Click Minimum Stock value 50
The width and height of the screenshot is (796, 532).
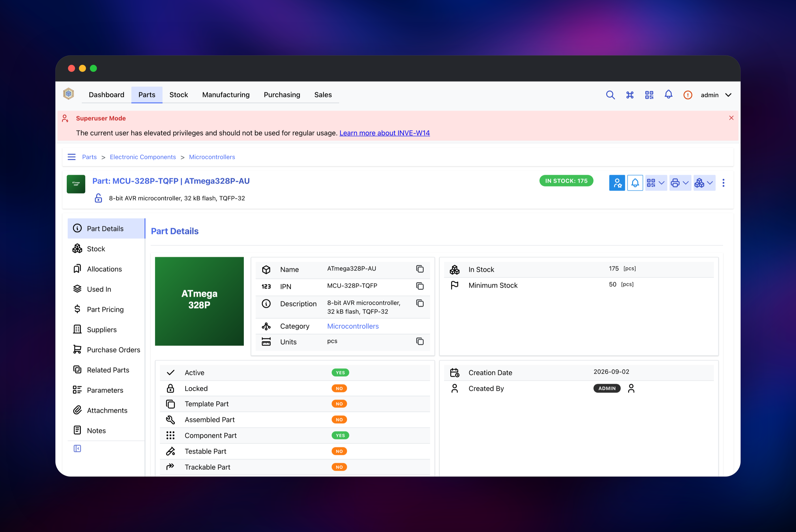coord(612,284)
